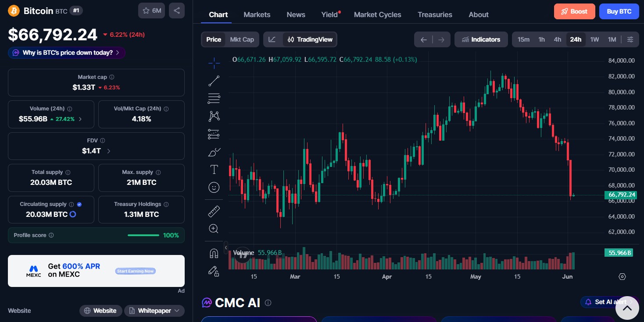Select TradingView chart mode
Screen dimensions: 644x322
click(310, 39)
